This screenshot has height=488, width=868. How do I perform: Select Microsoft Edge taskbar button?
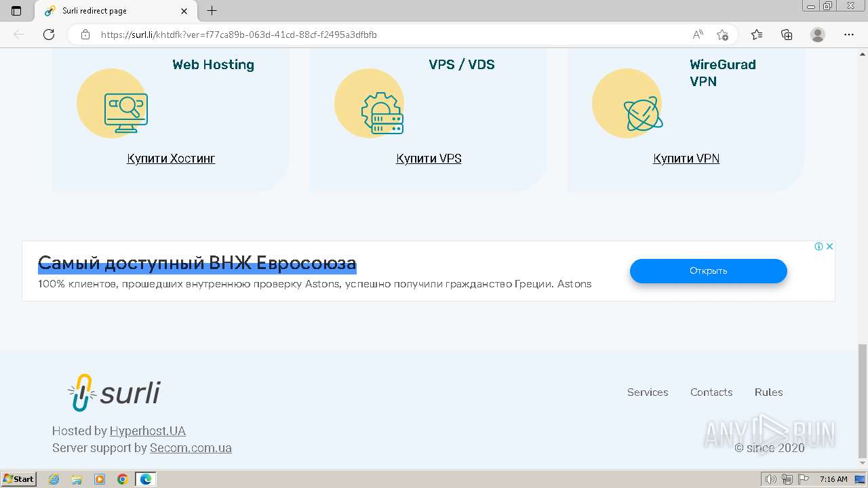pos(146,479)
